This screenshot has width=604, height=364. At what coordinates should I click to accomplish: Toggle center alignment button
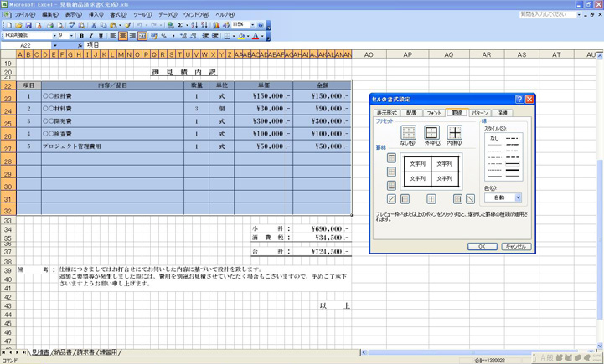click(x=122, y=36)
